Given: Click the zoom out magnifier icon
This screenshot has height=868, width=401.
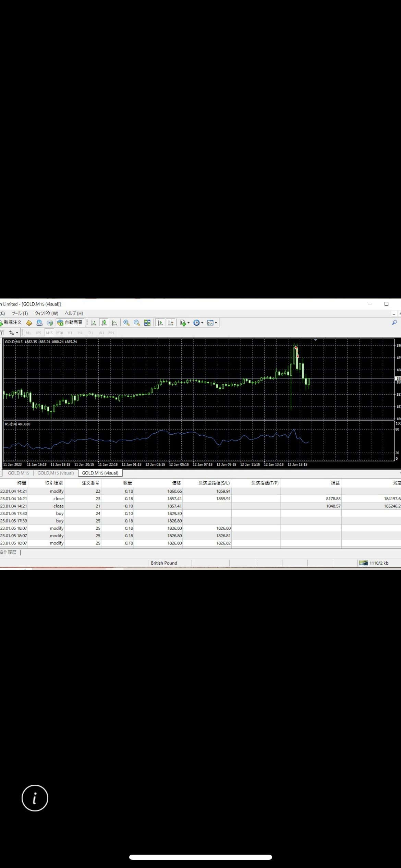Looking at the screenshot, I should tap(137, 323).
